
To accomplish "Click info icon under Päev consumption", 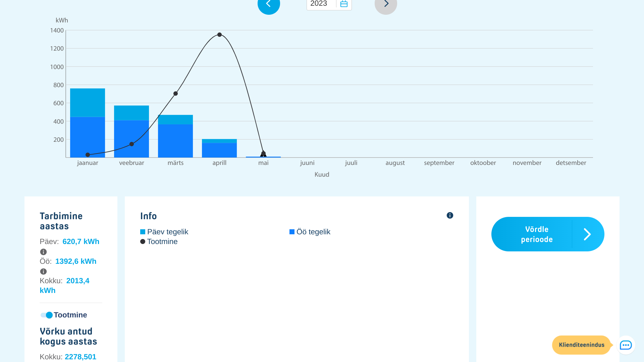I will [43, 252].
